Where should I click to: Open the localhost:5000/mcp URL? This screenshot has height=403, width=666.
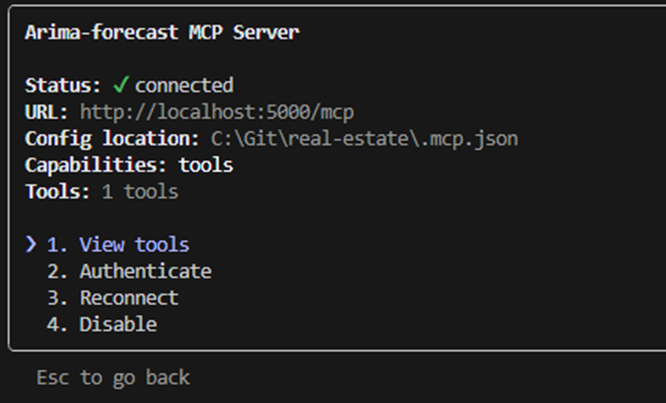(217, 111)
